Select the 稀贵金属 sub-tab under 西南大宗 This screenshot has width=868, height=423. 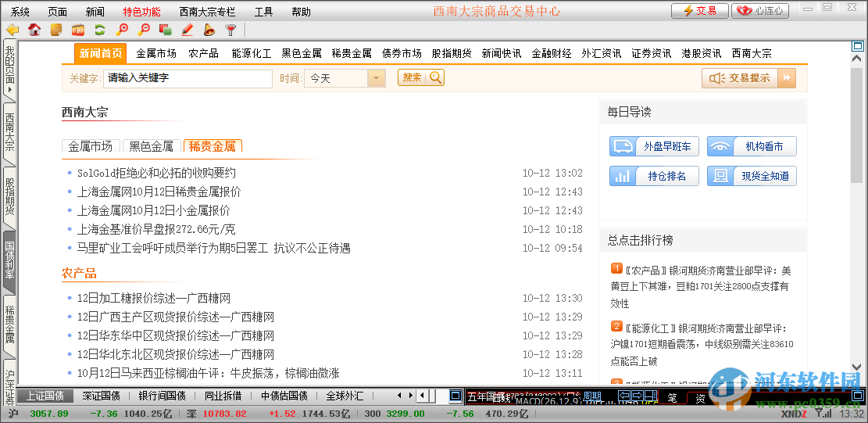pyautogui.click(x=213, y=146)
